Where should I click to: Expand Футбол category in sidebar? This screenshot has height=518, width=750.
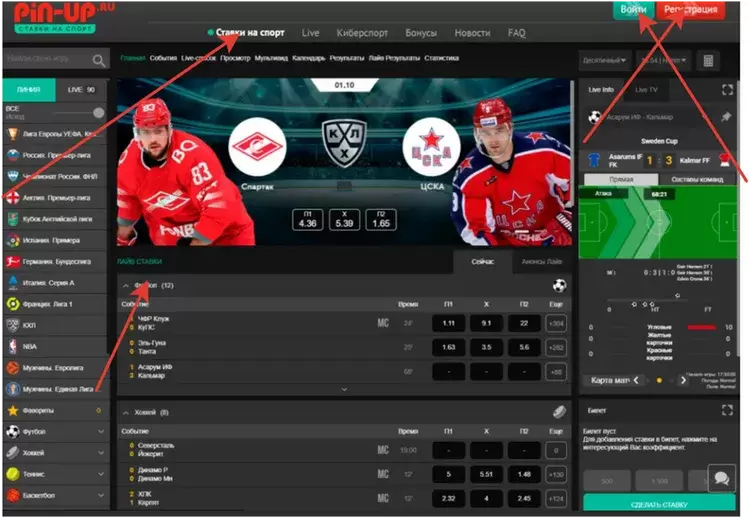(55, 431)
